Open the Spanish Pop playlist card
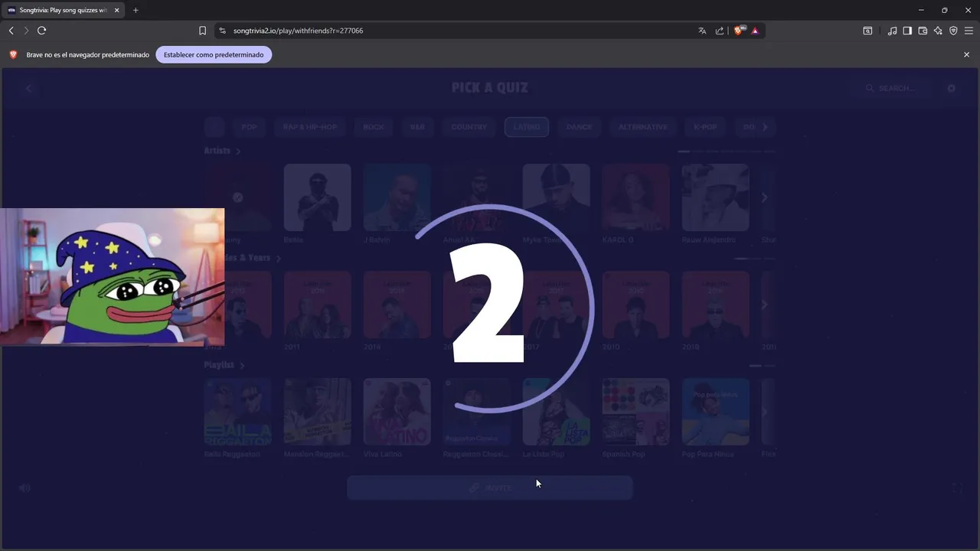Screen dimensions: 980x551 (x=635, y=412)
